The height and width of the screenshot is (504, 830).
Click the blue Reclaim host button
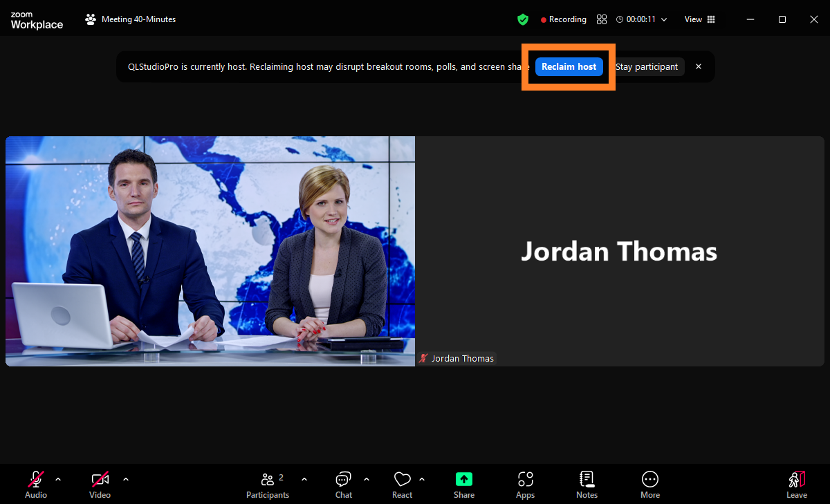coord(569,67)
